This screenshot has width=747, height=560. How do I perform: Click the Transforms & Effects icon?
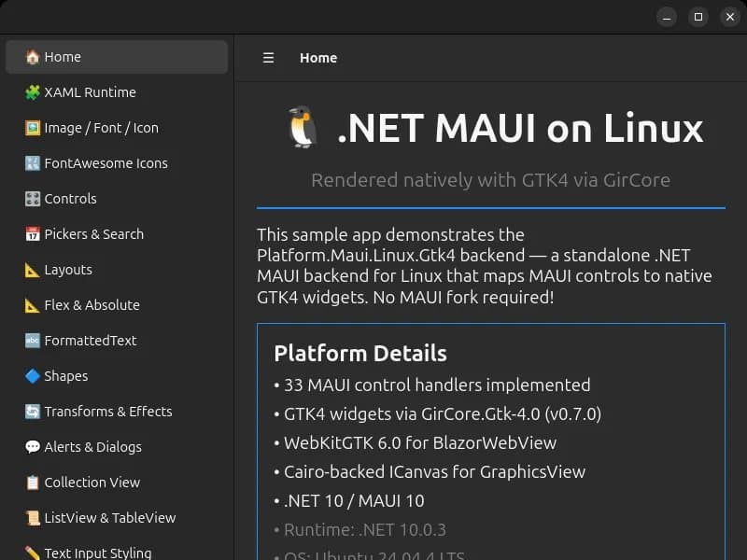pyautogui.click(x=30, y=412)
